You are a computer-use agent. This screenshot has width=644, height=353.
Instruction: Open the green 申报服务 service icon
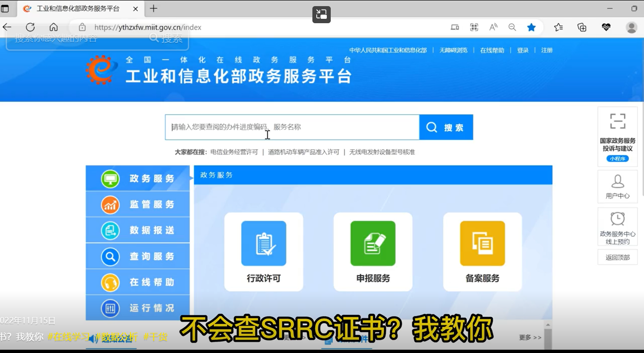tap(373, 243)
